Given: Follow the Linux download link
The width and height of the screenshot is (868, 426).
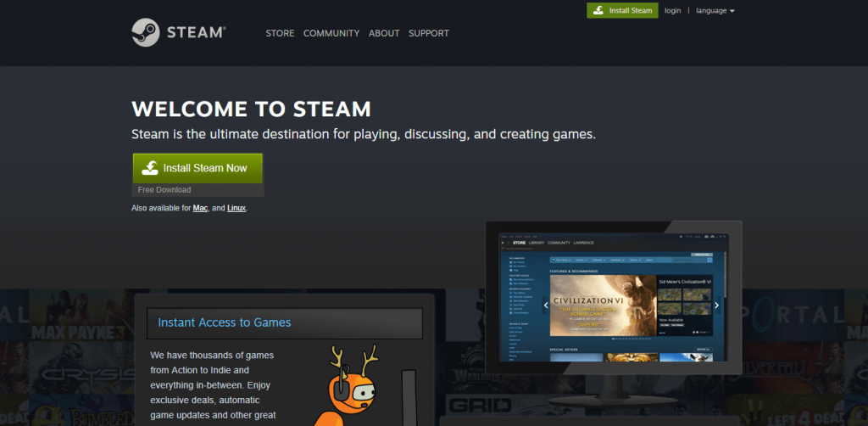Looking at the screenshot, I should pyautogui.click(x=236, y=208).
